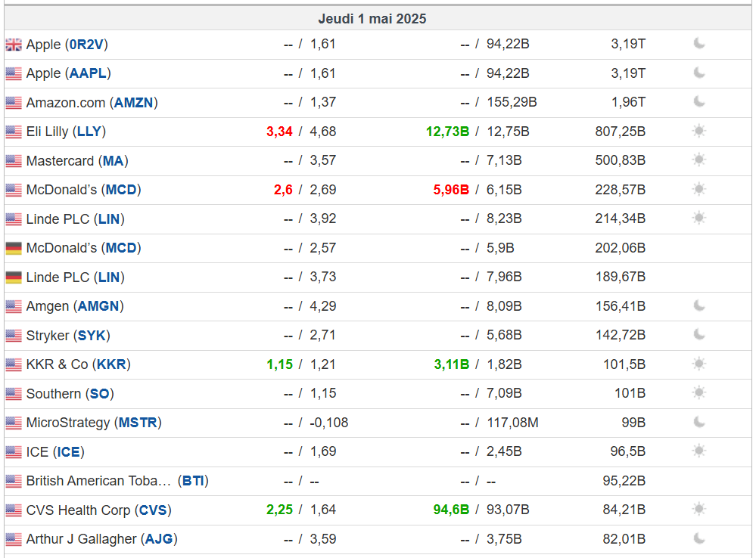Click the moon icon in the Apple 0R2V row
The height and width of the screenshot is (558, 756).
coord(699,44)
